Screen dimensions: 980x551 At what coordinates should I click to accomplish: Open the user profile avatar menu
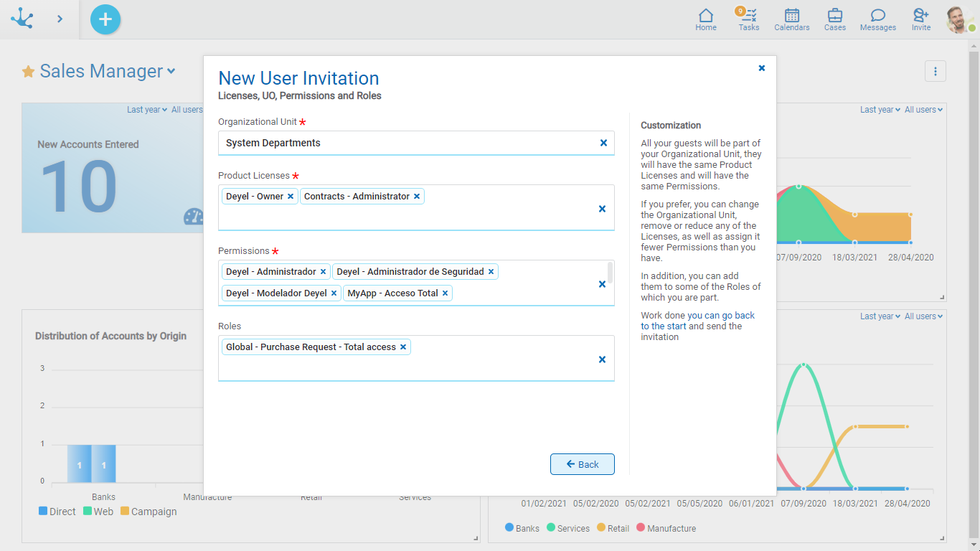coord(958,19)
